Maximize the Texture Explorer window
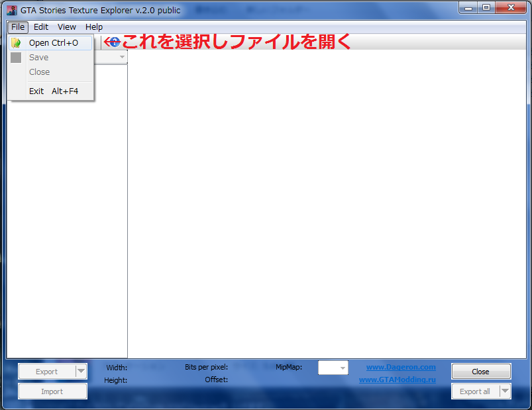The image size is (532, 410). (x=486, y=7)
